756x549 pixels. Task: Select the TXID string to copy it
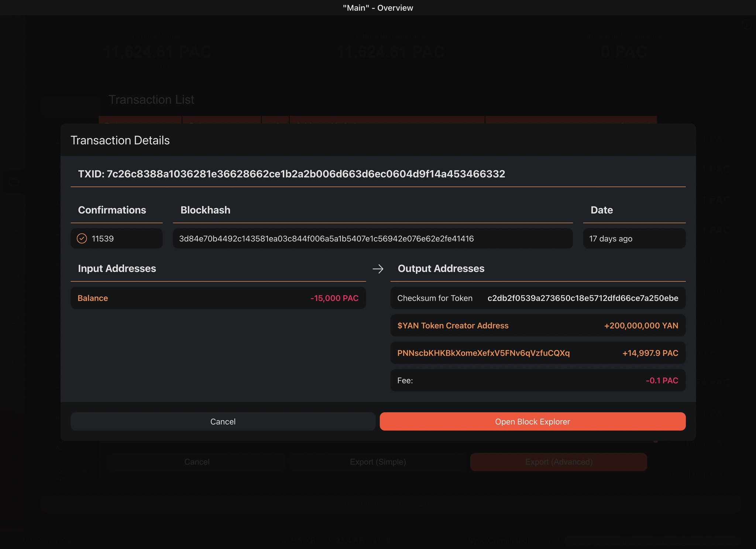click(306, 174)
